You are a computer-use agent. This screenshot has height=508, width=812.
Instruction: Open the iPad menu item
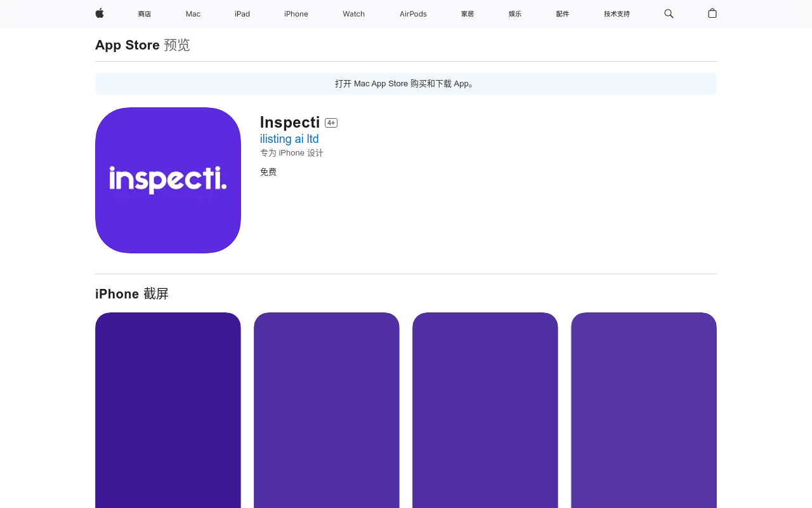(242, 14)
